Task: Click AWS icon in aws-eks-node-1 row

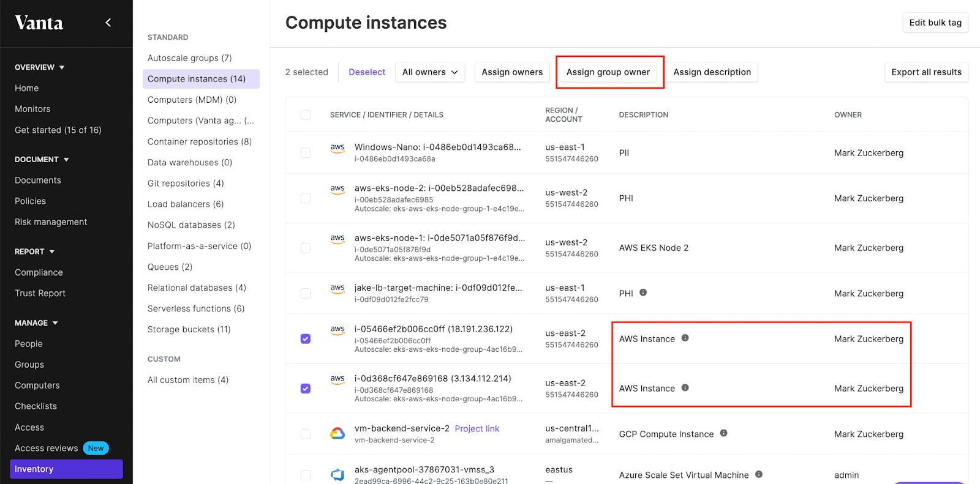Action: (337, 239)
